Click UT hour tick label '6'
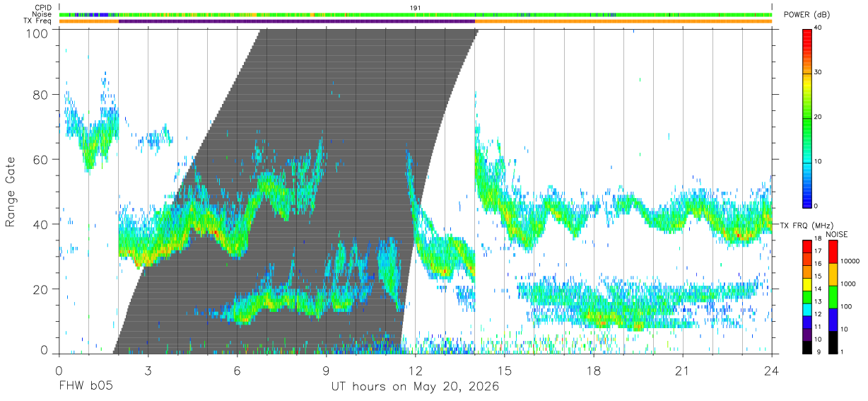The image size is (868, 401). click(237, 370)
